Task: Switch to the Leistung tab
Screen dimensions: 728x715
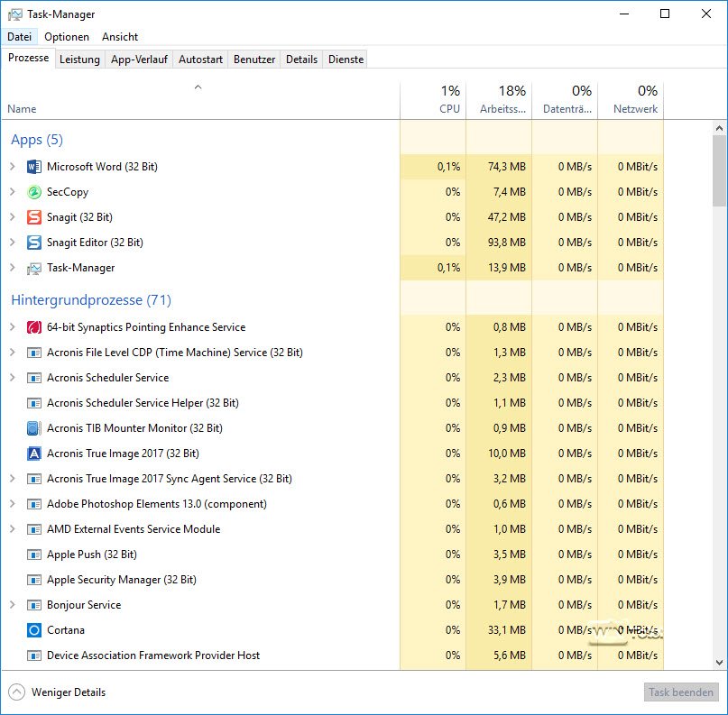Action: pos(80,60)
